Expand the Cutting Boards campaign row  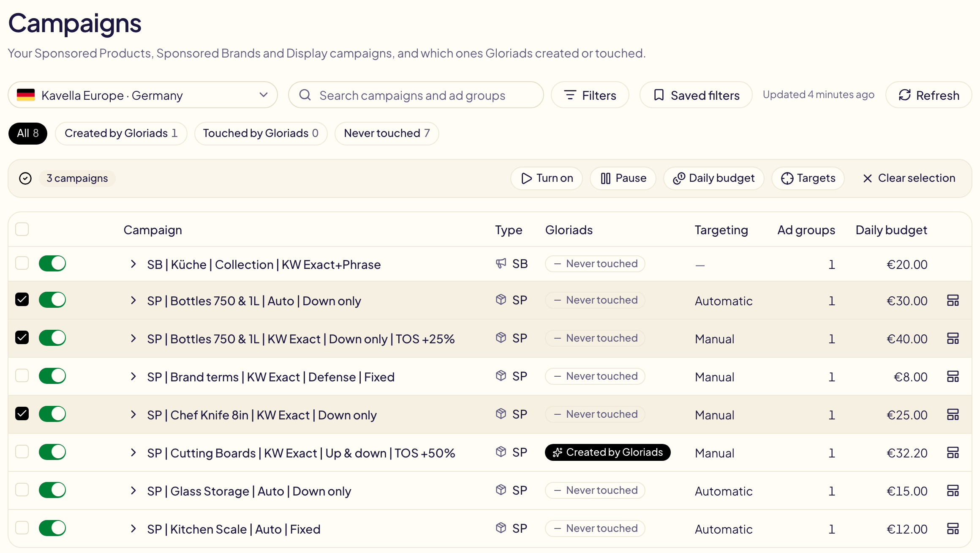point(133,452)
